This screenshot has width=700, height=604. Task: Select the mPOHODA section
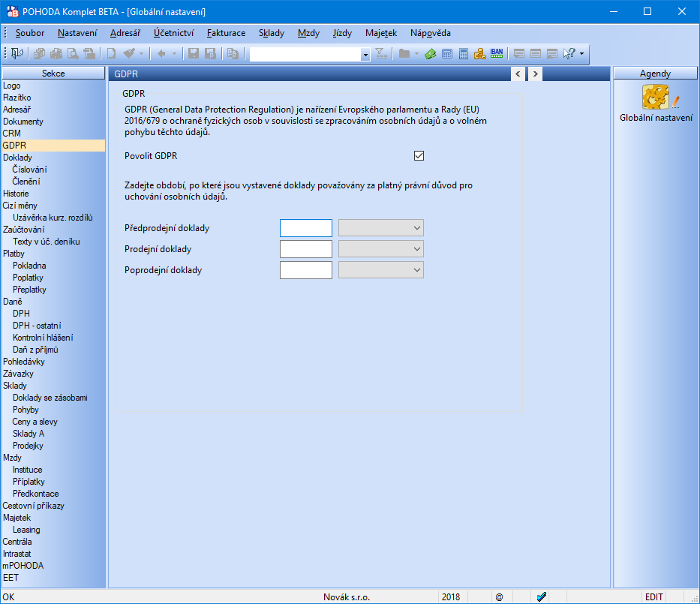click(x=23, y=566)
